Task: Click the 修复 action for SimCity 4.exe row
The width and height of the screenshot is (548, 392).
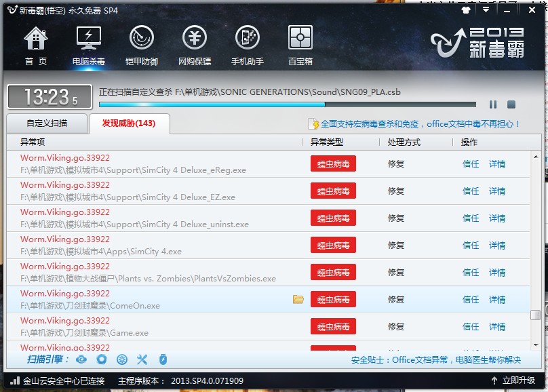Action: (396, 246)
